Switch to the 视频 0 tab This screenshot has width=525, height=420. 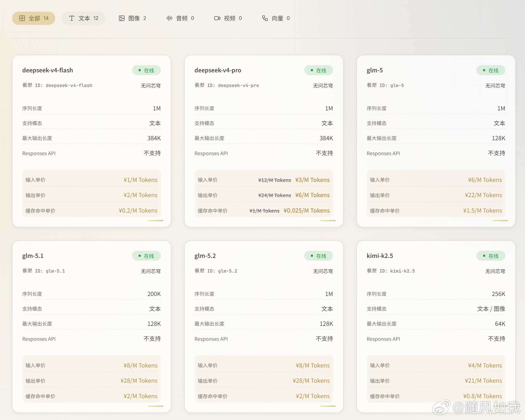[228, 18]
